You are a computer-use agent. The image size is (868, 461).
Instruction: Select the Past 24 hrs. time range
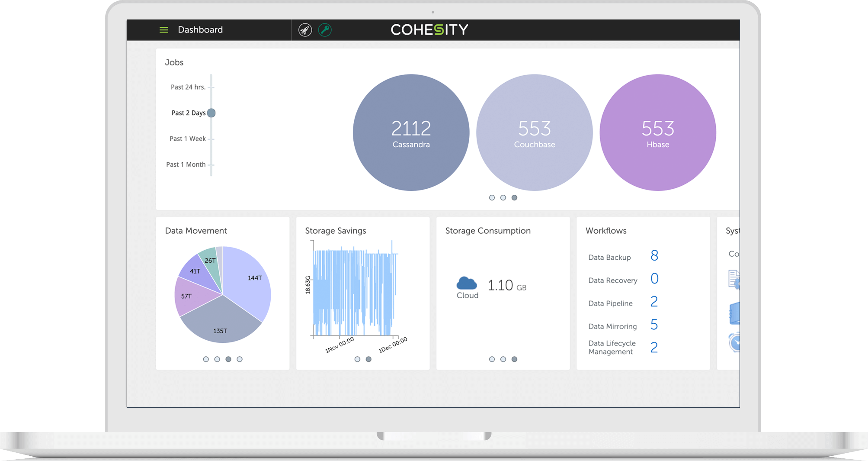(x=188, y=87)
